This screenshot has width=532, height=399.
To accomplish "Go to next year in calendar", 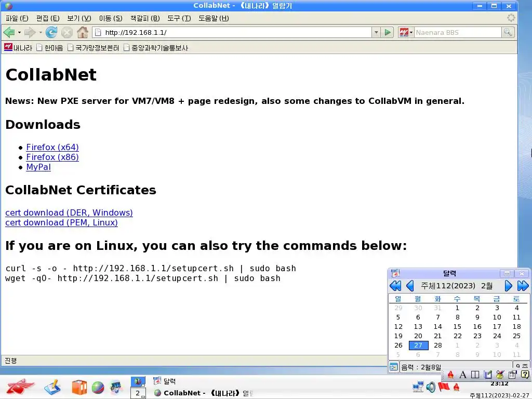I will [523, 286].
